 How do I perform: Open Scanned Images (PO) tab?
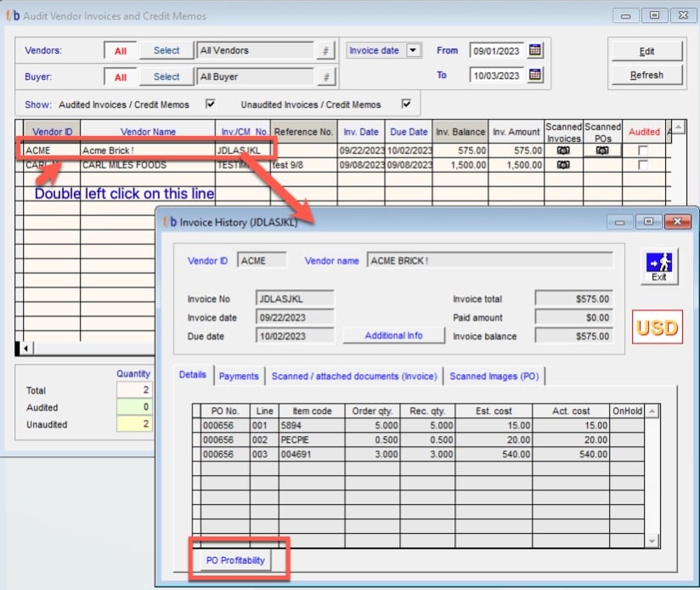coord(494,376)
